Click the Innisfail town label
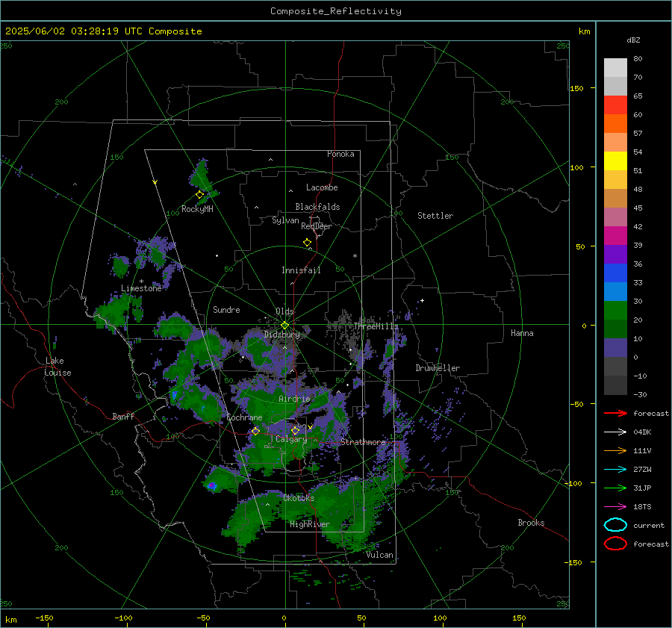672x628 pixels. click(x=301, y=270)
